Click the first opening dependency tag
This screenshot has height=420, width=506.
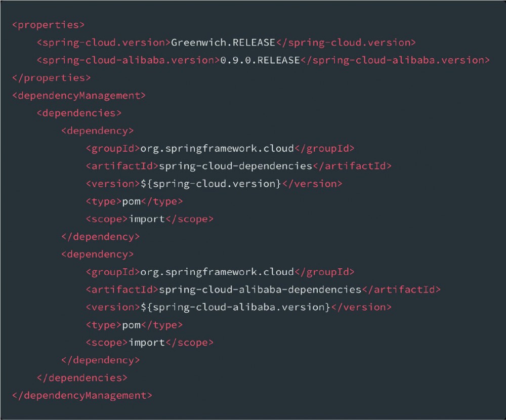(x=97, y=131)
